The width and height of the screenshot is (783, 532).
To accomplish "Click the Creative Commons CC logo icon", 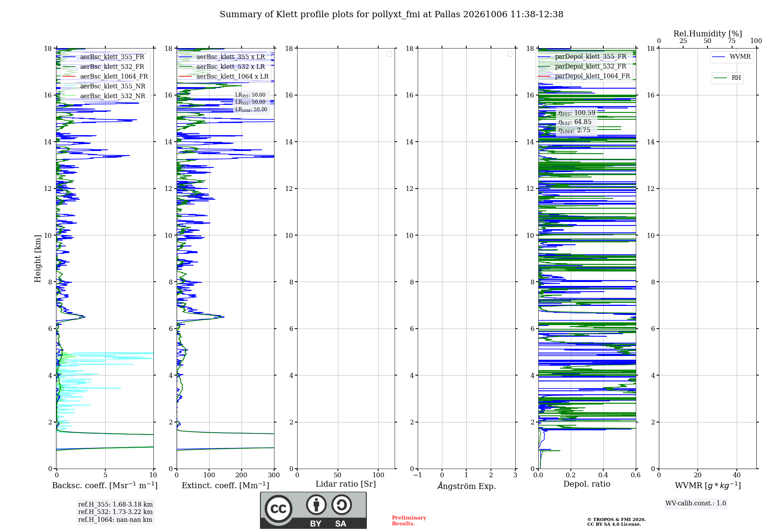I will coord(278,509).
